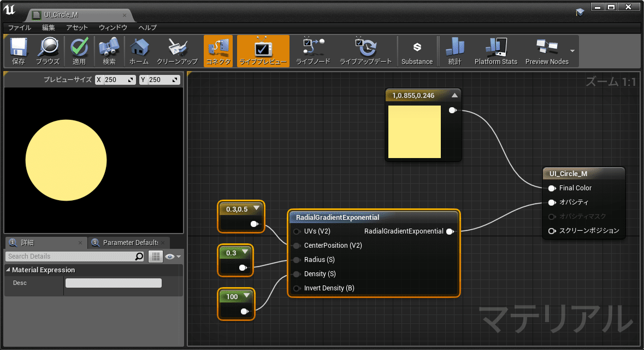Open the ファイル menu
Image resolution: width=644 pixels, height=350 pixels.
tap(20, 27)
